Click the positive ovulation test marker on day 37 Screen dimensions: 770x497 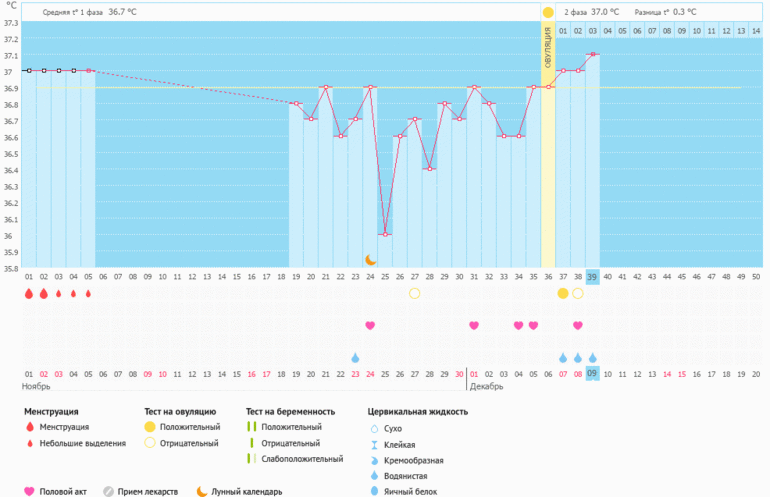[x=563, y=293]
